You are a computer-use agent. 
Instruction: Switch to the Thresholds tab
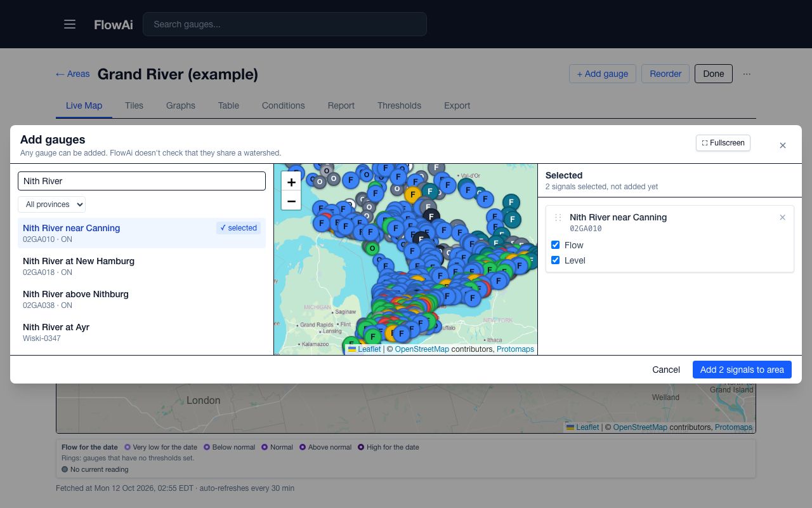click(399, 105)
